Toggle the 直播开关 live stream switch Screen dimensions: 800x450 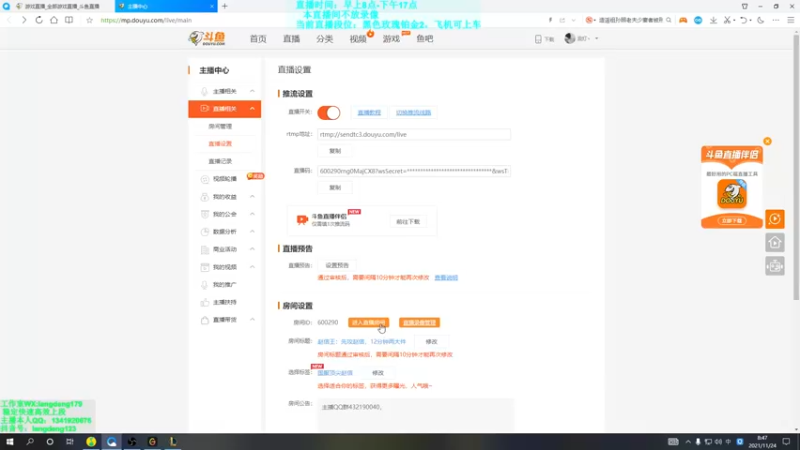click(x=329, y=112)
